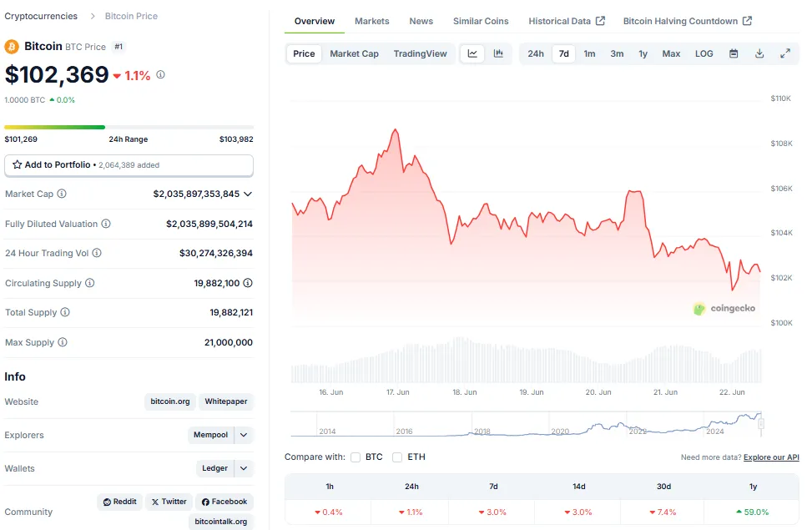Screen dimensions: 812x530
Task: Click the 30d 7.4% change value
Action: 663,512
